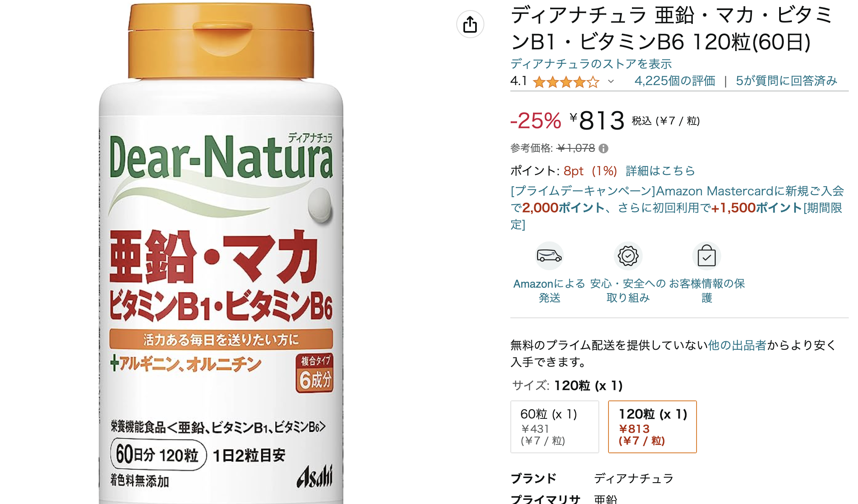Click the info icon next to 参考価格
The height and width of the screenshot is (504, 858).
(603, 148)
